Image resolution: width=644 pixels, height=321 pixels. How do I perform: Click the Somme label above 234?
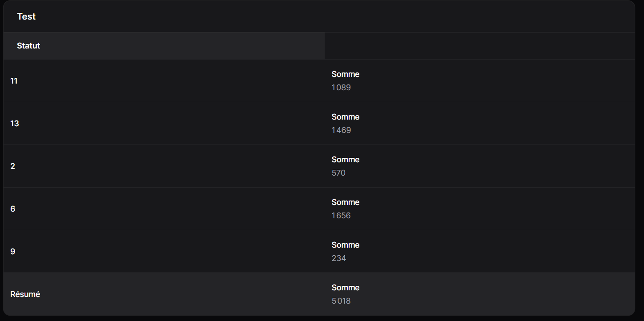[346, 245]
